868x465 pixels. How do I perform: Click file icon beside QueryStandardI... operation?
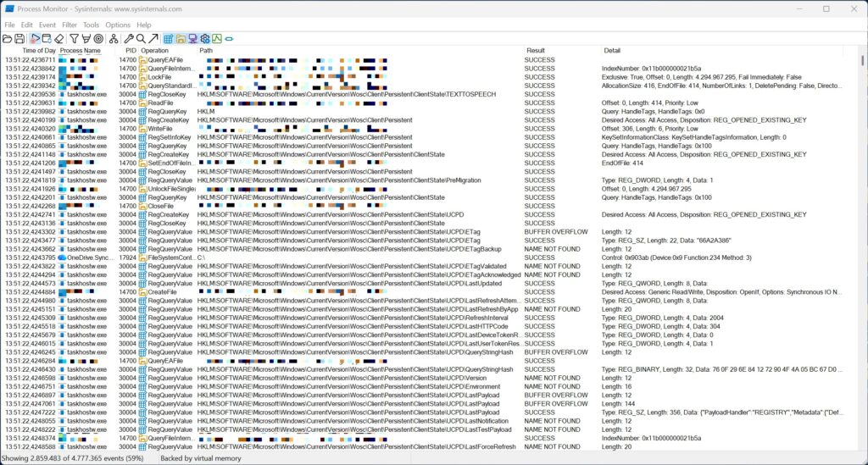coord(142,86)
